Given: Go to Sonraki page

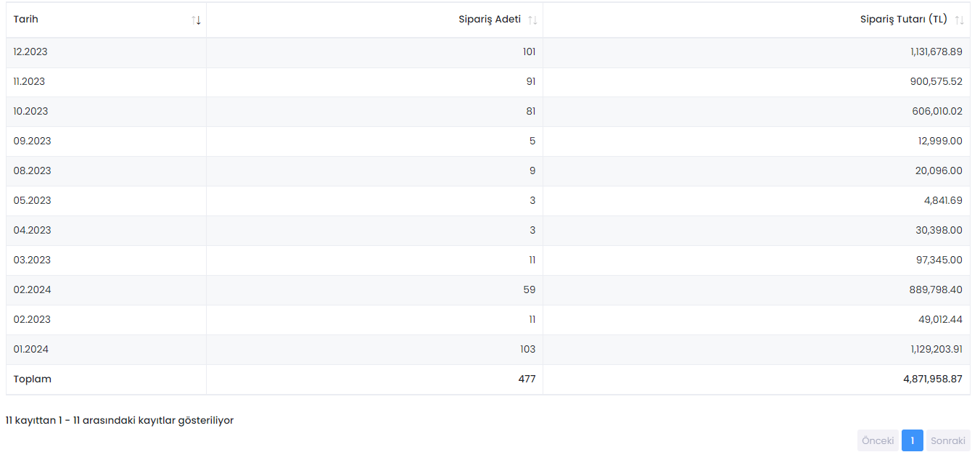Looking at the screenshot, I should point(948,440).
